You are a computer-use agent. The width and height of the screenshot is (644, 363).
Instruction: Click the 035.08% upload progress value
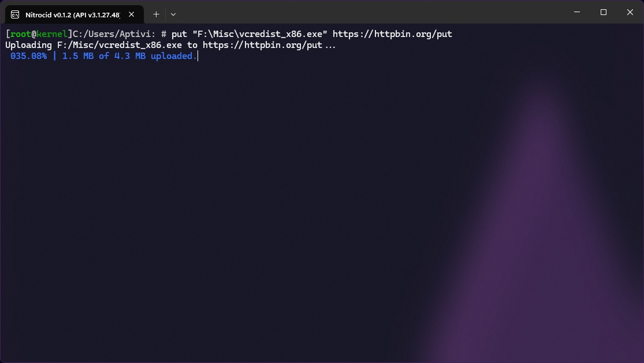(29, 56)
